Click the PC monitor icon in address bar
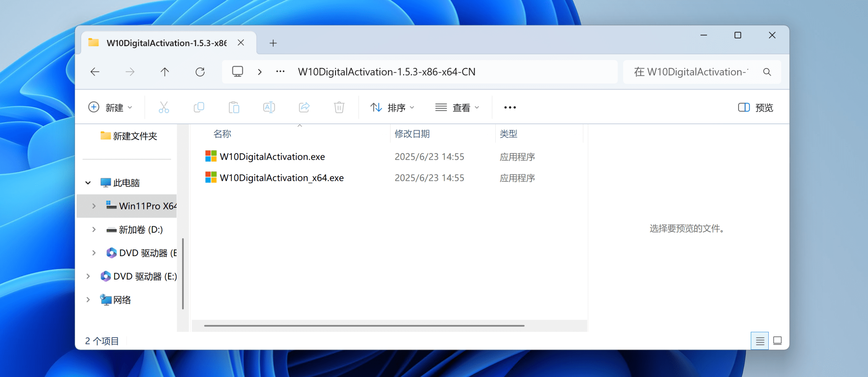 237,72
